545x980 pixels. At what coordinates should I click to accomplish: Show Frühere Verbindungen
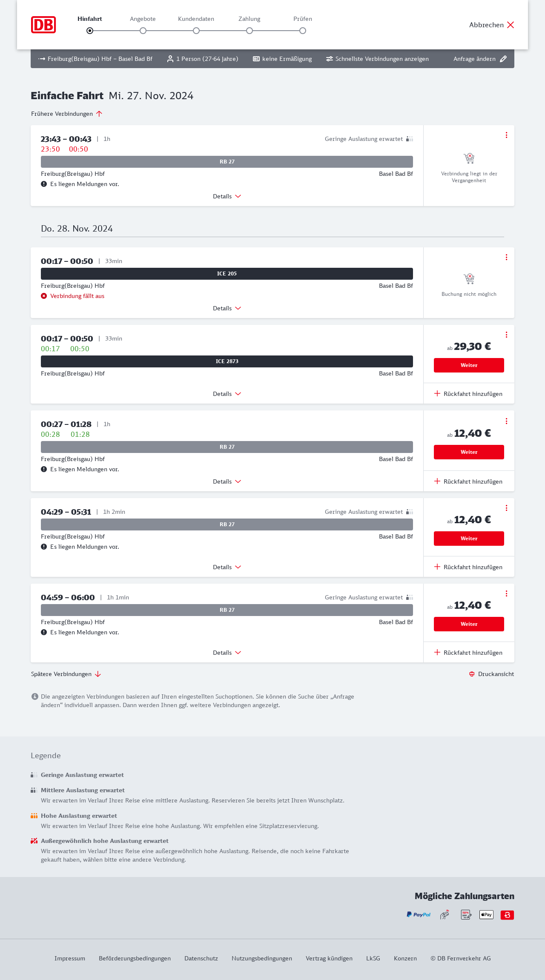[x=66, y=114]
